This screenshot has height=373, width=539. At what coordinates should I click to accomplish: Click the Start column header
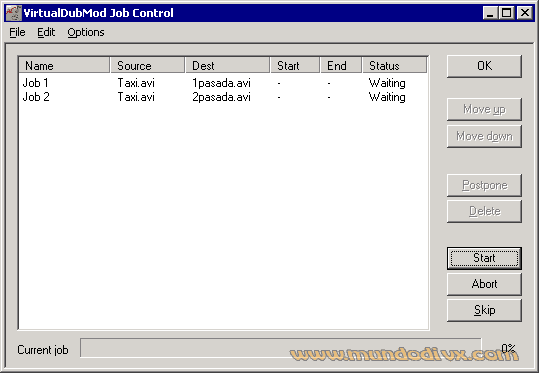coord(295,65)
